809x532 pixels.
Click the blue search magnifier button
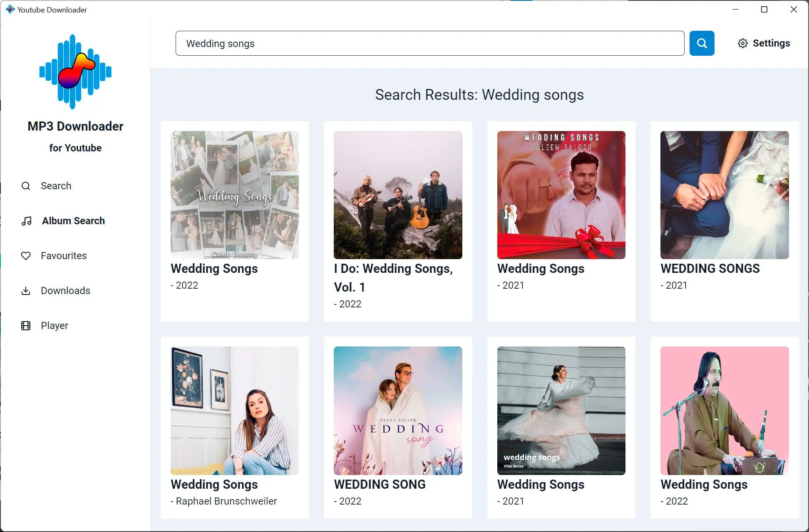(702, 43)
